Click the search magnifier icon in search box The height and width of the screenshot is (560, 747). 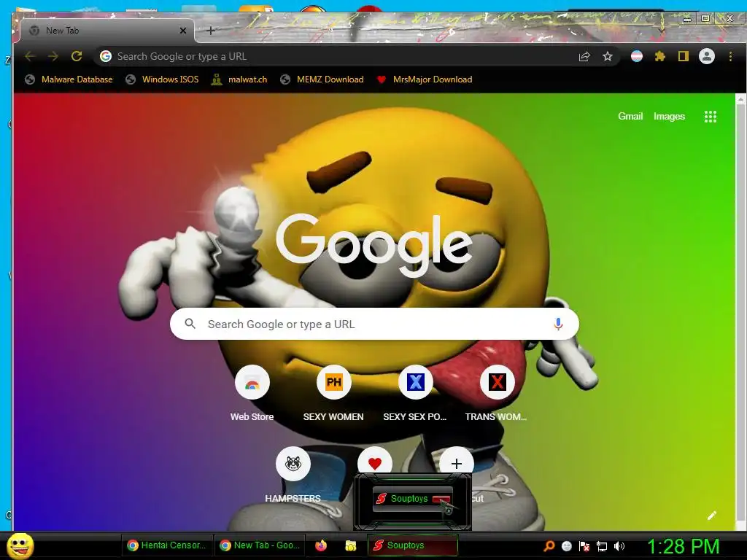(190, 324)
